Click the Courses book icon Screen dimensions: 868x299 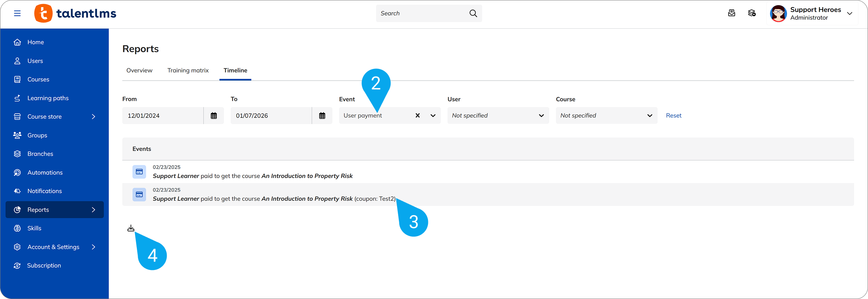(x=17, y=79)
